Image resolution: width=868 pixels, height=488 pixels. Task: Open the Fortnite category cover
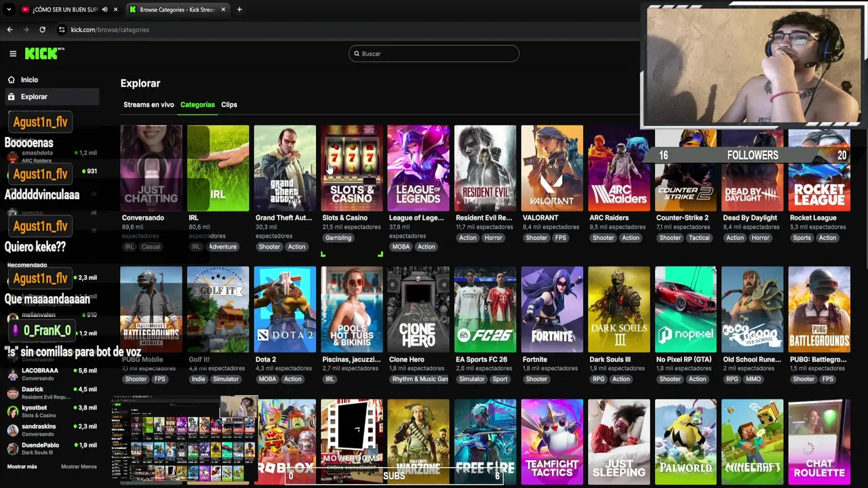(x=552, y=309)
